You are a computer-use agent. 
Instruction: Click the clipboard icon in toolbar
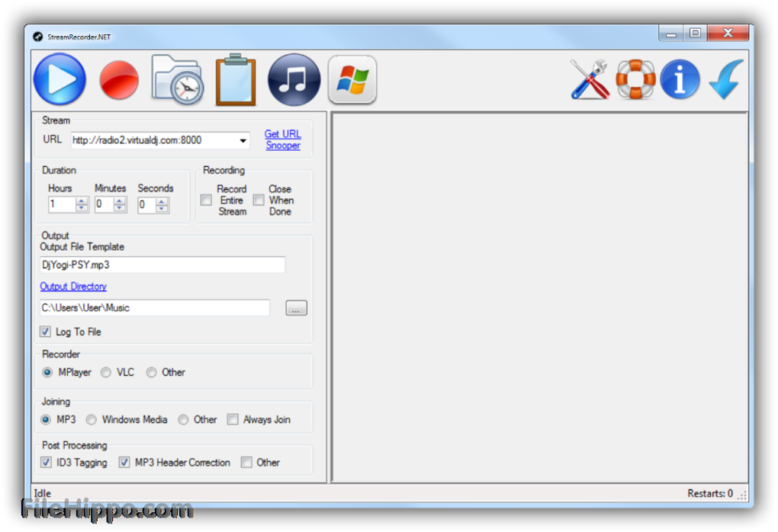pos(236,79)
